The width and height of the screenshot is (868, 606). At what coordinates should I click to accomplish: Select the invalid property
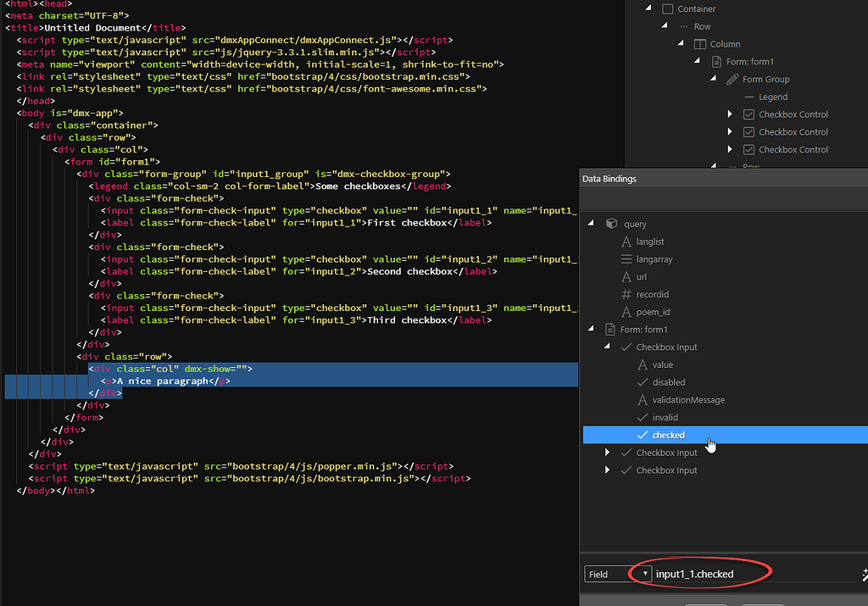(x=665, y=417)
